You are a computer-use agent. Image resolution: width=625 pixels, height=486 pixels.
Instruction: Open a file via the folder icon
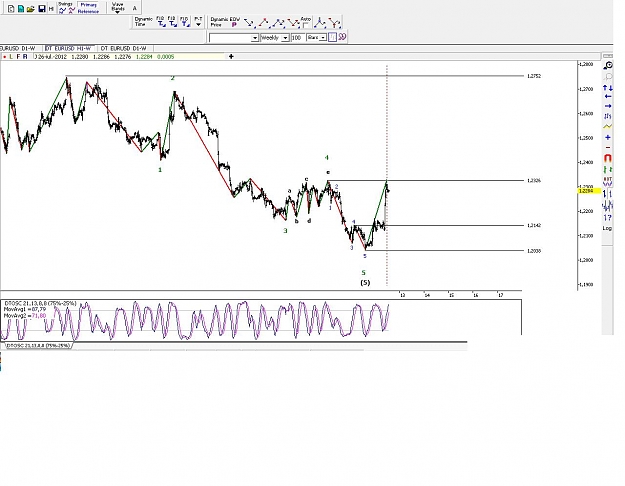[31, 8]
